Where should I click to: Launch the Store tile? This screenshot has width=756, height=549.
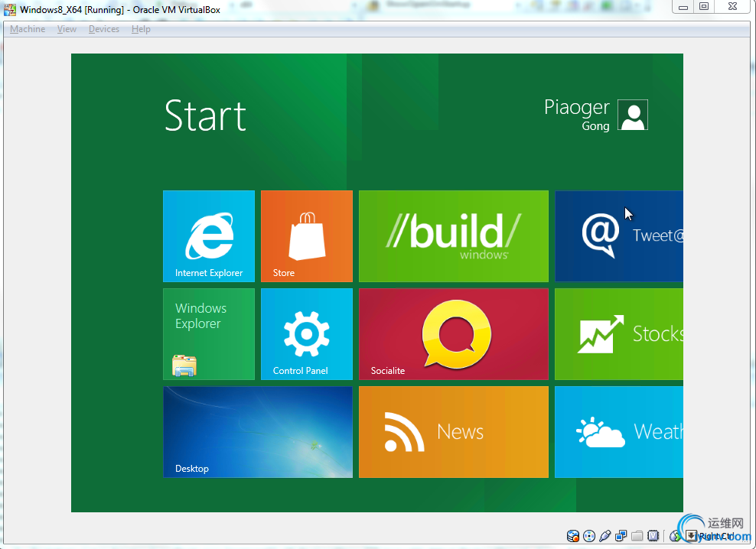pos(307,236)
